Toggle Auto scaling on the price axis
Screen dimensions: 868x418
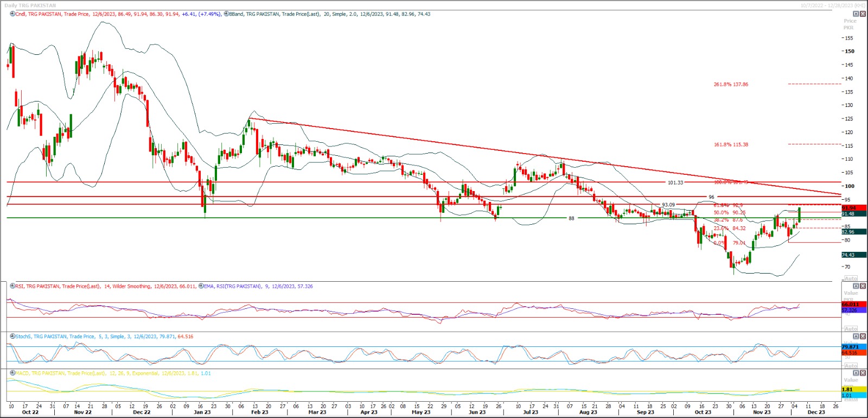tap(851, 278)
